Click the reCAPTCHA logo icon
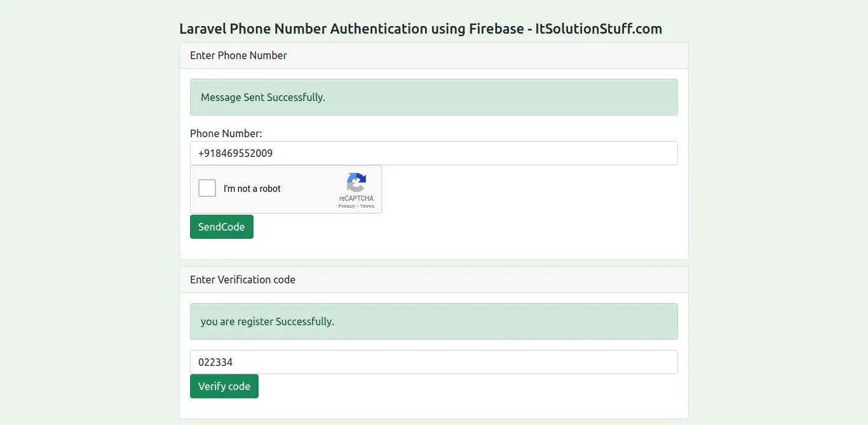The image size is (868, 425). (x=356, y=182)
